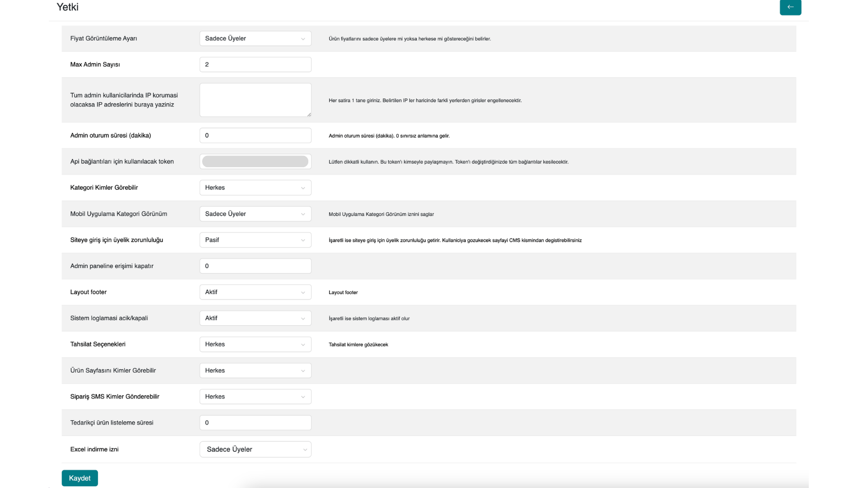Viewport: 868px width, 488px height.
Task: Click Max Admin Sayısı input field
Action: (x=255, y=65)
